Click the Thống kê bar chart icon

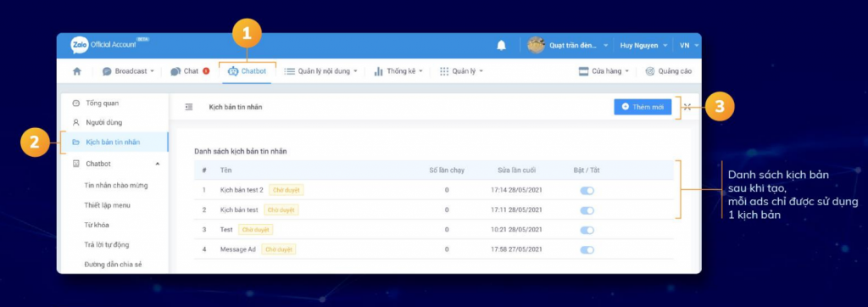coord(379,71)
